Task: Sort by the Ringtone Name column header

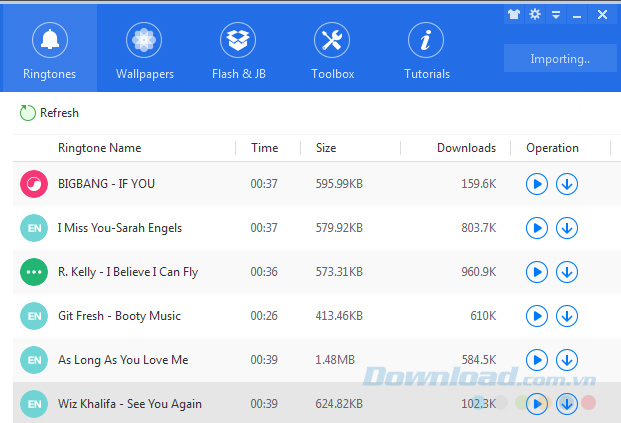Action: coord(99,148)
